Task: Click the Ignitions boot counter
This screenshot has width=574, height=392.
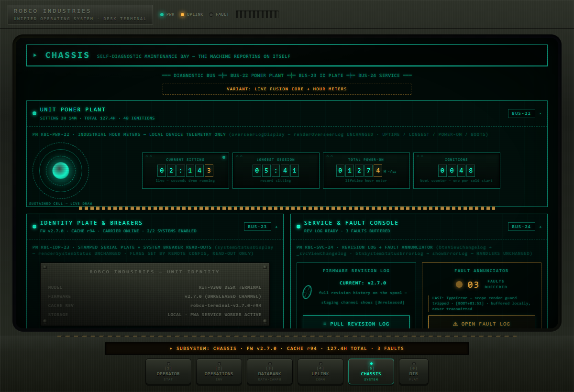Action: (x=457, y=171)
